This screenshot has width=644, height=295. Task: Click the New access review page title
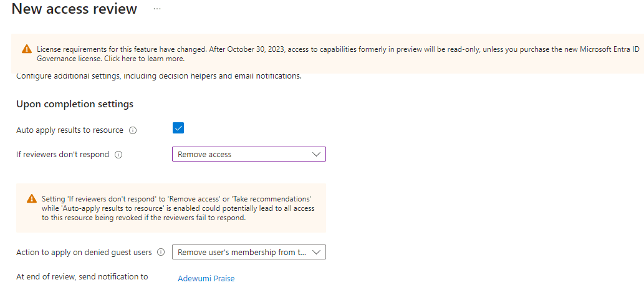74,9
